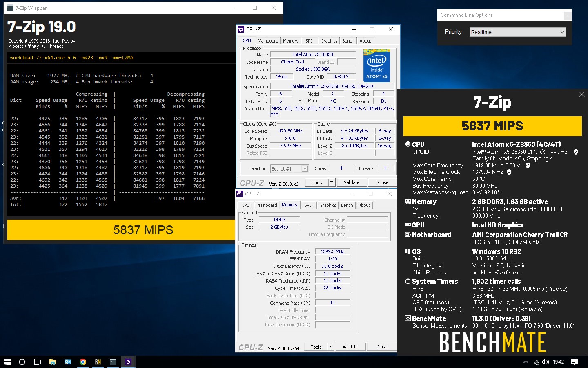Switch to Mainboard tab in top CPU-Z window

click(x=268, y=41)
